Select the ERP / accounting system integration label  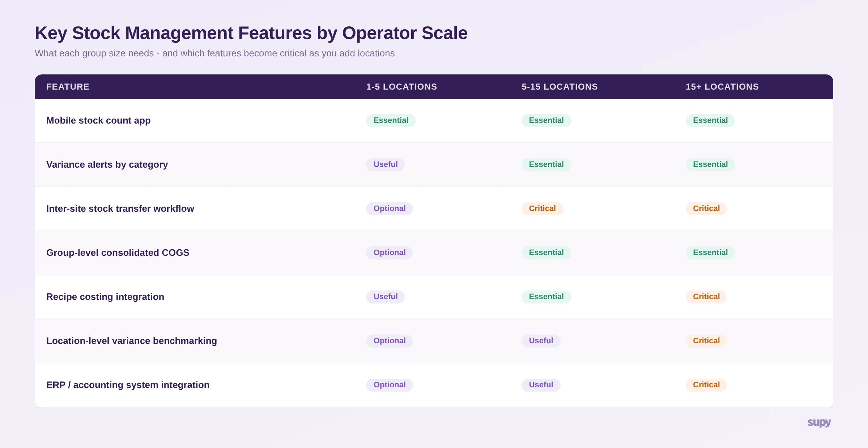point(128,385)
